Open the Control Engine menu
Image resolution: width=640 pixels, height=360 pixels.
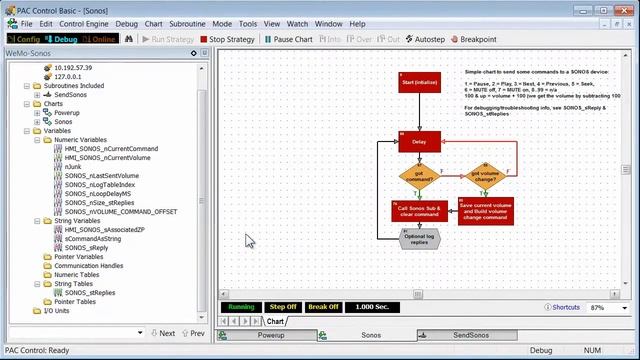[84, 24]
